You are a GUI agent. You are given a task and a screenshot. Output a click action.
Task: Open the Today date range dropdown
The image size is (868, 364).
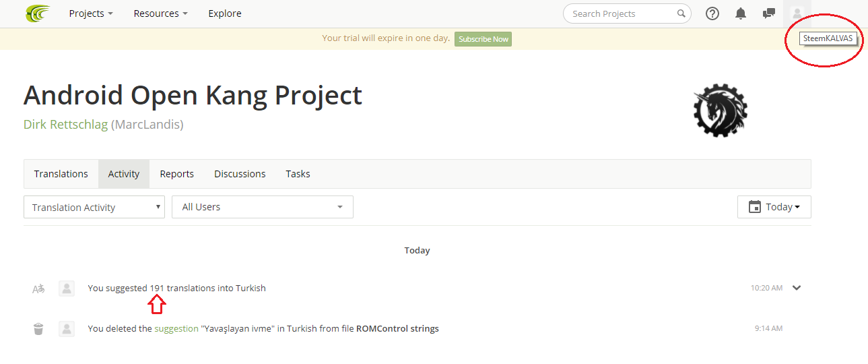point(774,207)
